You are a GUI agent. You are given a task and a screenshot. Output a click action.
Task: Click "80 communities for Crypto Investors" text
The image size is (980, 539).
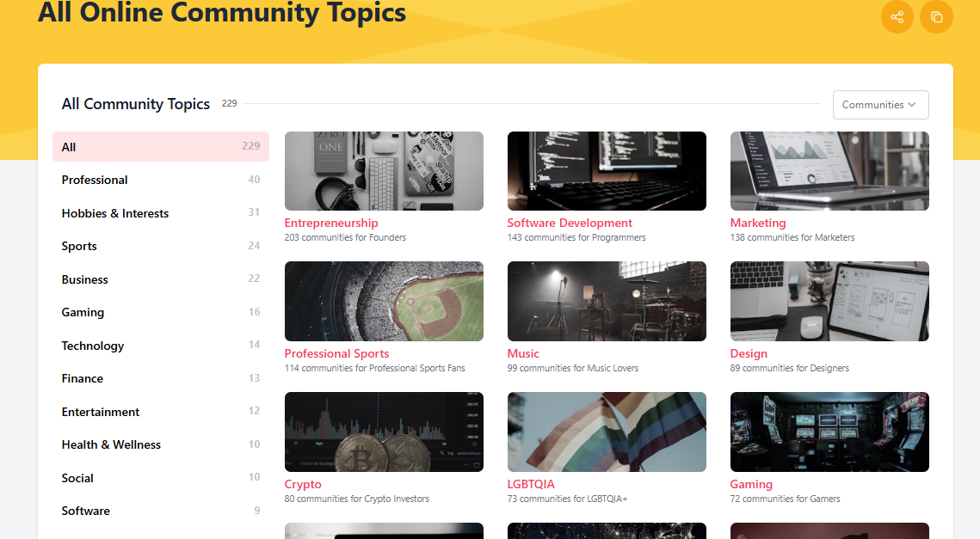(x=357, y=499)
